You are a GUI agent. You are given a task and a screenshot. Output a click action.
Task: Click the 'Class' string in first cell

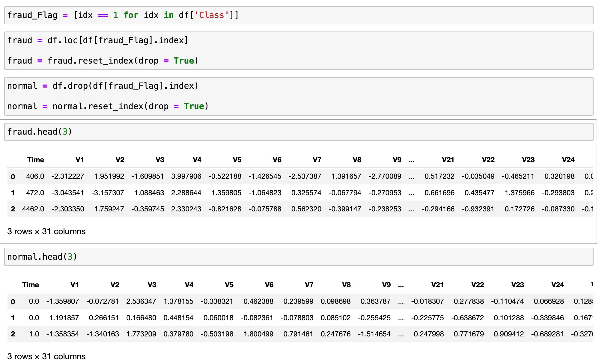coord(212,15)
